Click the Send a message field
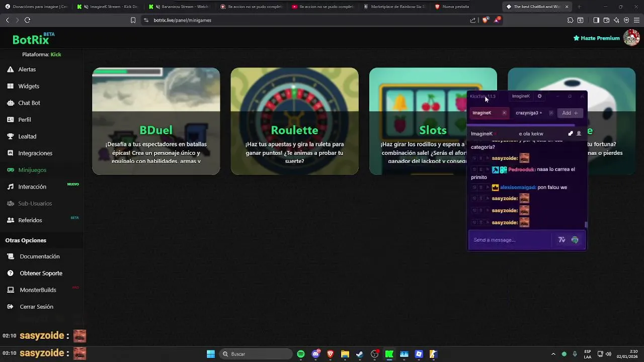This screenshot has height=362, width=644. click(511, 240)
